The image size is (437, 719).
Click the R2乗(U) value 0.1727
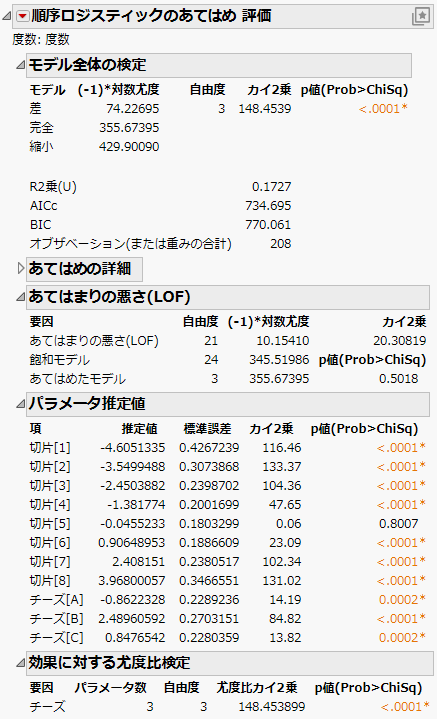271,187
